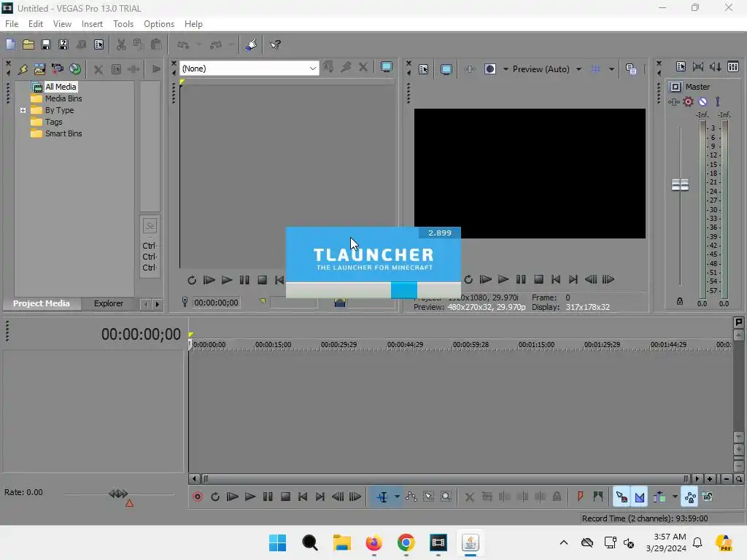The image size is (747, 560).
Task: Save the project with floppy disk icon
Action: pos(46,44)
